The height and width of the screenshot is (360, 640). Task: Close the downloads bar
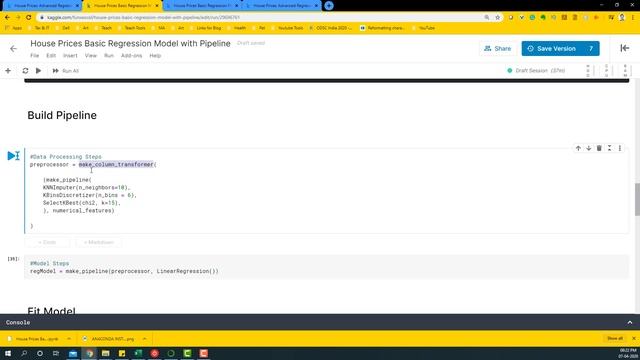pos(633,338)
